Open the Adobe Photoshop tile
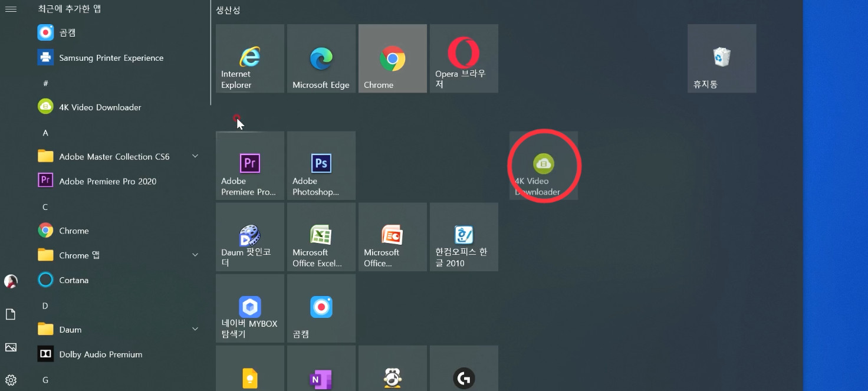Image resolution: width=868 pixels, height=391 pixels. pos(321,166)
